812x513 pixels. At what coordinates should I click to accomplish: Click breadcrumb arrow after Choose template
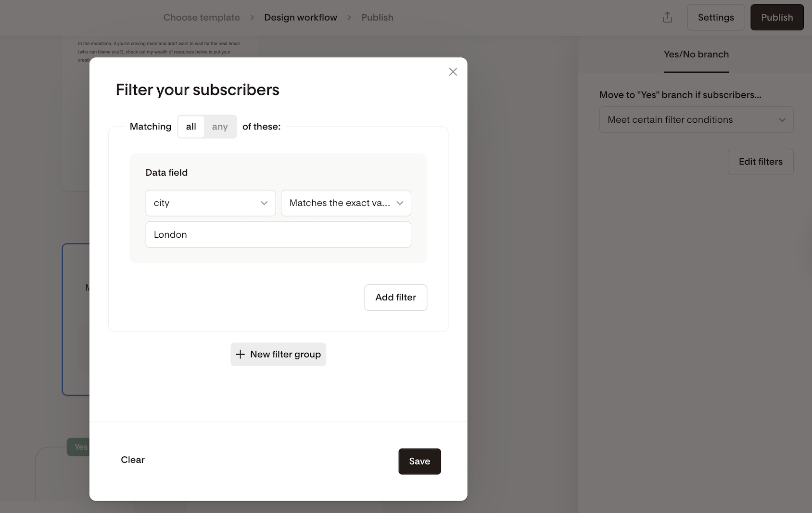click(252, 17)
